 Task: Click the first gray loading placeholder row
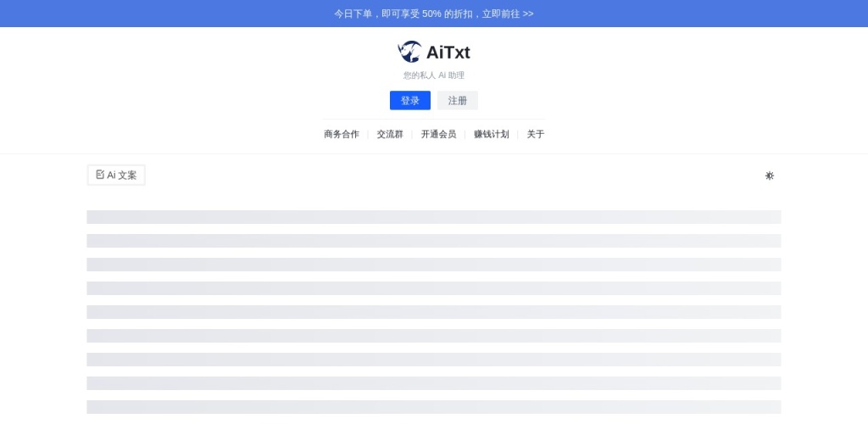coord(434,217)
